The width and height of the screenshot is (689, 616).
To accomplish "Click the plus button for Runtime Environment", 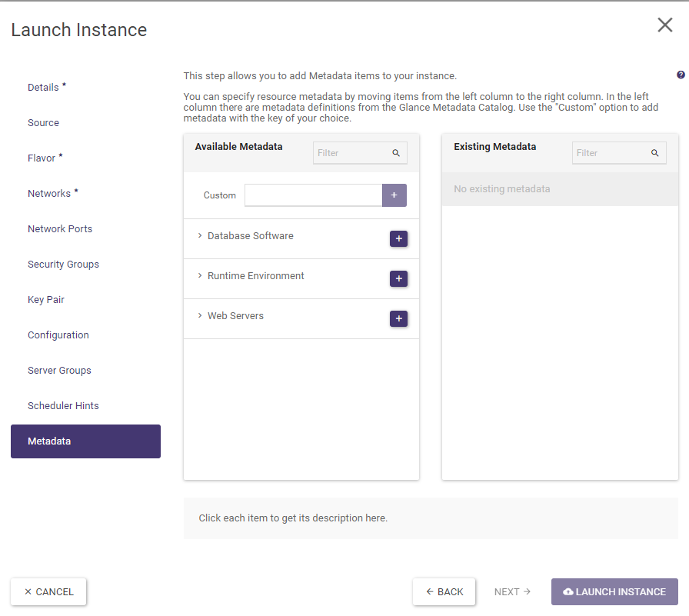I will click(x=398, y=279).
